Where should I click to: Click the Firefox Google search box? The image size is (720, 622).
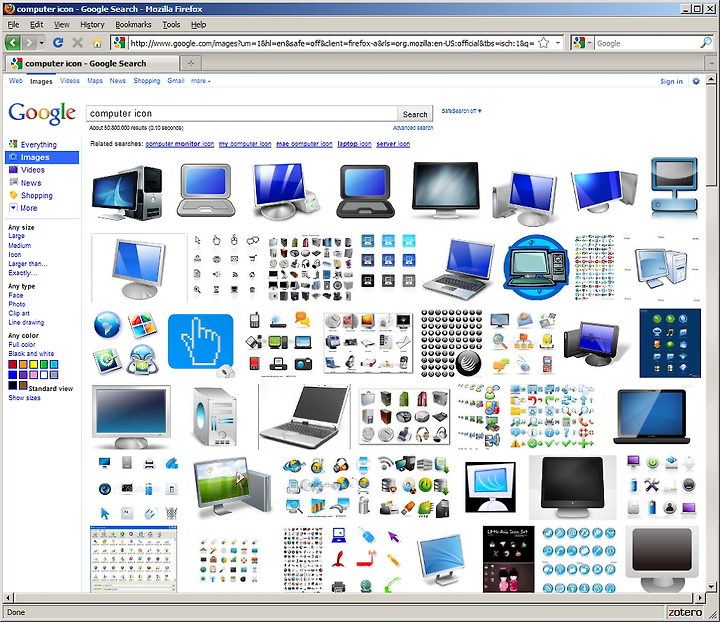647,44
